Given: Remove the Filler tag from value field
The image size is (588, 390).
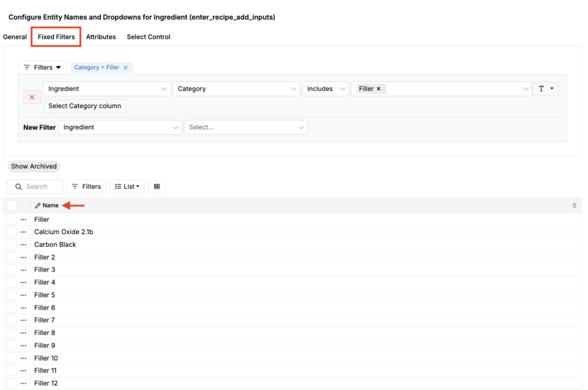Looking at the screenshot, I should (x=378, y=89).
